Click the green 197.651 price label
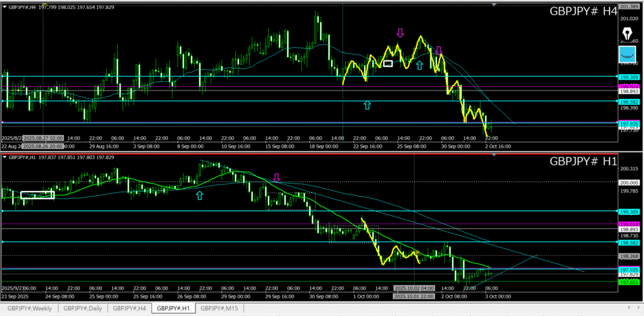The height and width of the screenshot is (316, 644). (x=630, y=283)
